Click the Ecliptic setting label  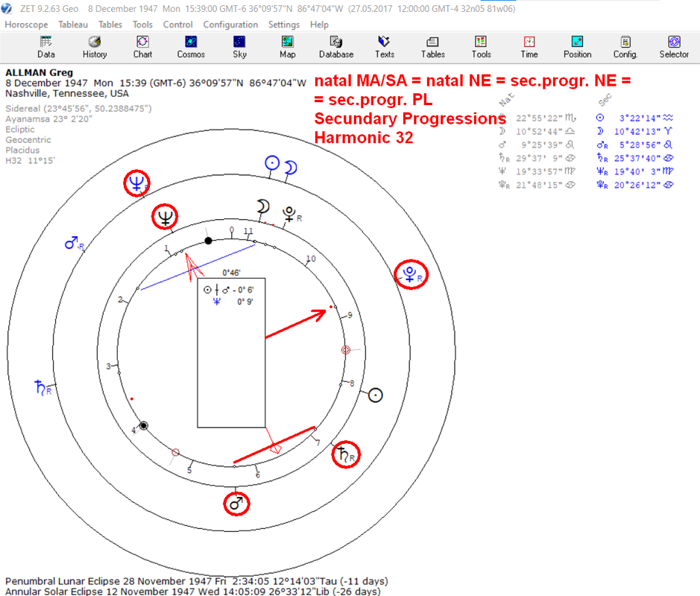19,130
